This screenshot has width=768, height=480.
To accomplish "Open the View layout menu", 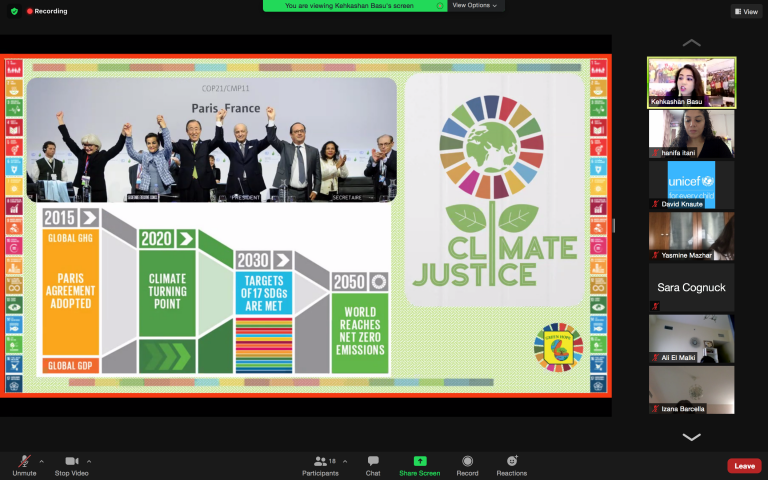I will click(746, 11).
